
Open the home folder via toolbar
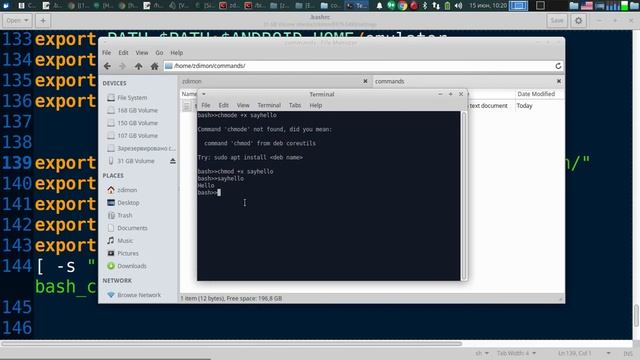tap(154, 66)
